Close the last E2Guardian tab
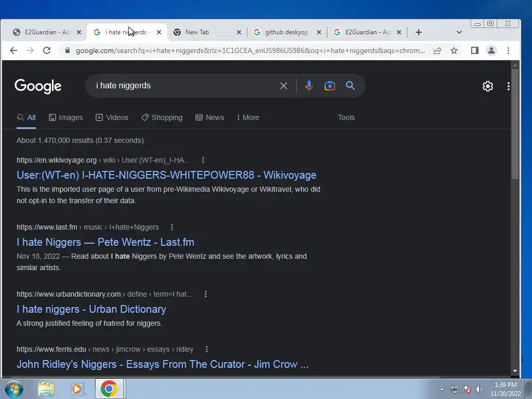The height and width of the screenshot is (399, 532). point(399,32)
